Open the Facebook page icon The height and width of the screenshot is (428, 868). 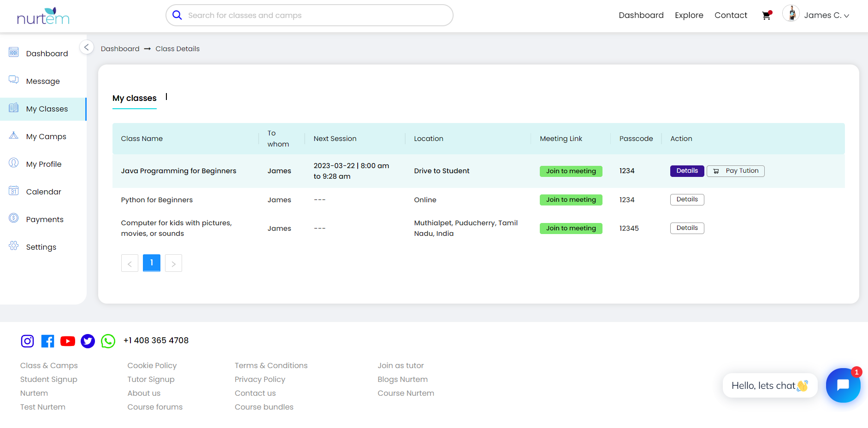point(47,341)
